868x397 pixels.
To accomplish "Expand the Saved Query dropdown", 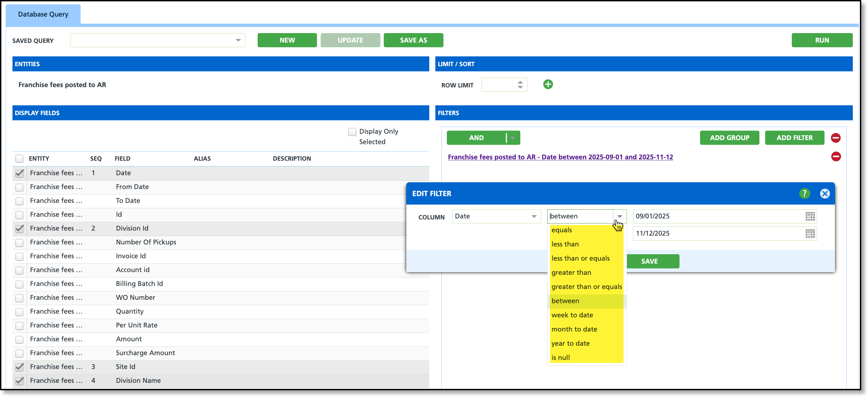I will coord(238,40).
